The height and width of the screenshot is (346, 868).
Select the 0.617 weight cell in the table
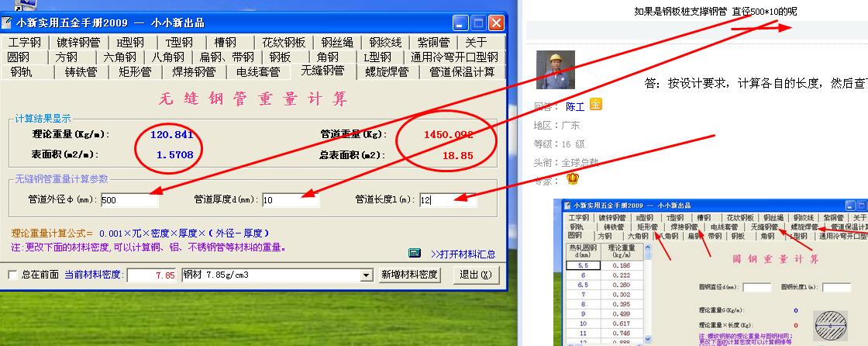pos(621,324)
